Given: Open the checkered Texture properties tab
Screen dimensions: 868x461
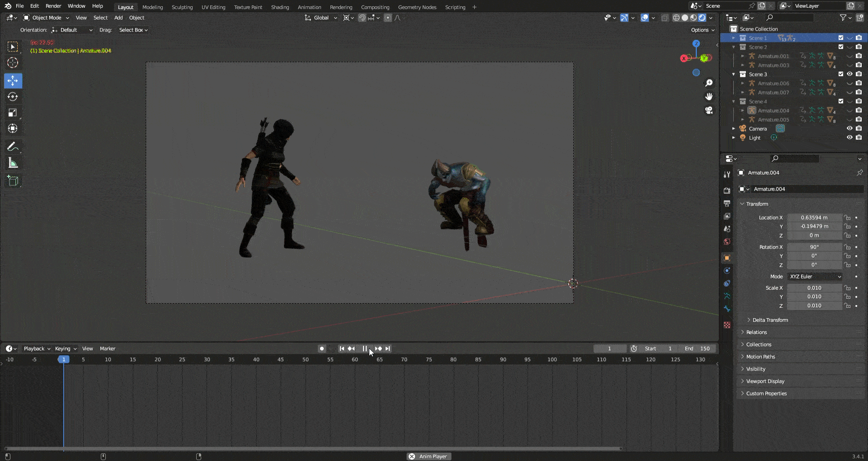Looking at the screenshot, I should pyautogui.click(x=727, y=325).
